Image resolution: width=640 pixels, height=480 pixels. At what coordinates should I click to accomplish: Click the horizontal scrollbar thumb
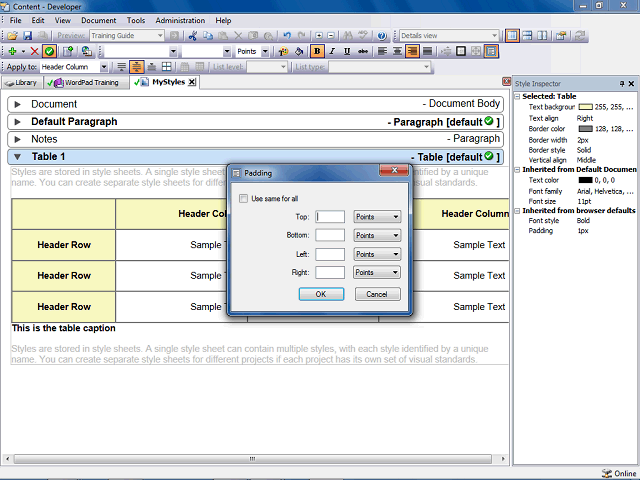pyautogui.click(x=253, y=459)
